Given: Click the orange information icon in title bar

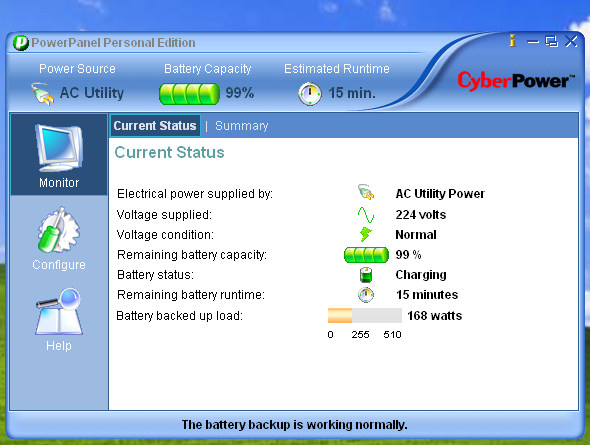Looking at the screenshot, I should point(512,41).
